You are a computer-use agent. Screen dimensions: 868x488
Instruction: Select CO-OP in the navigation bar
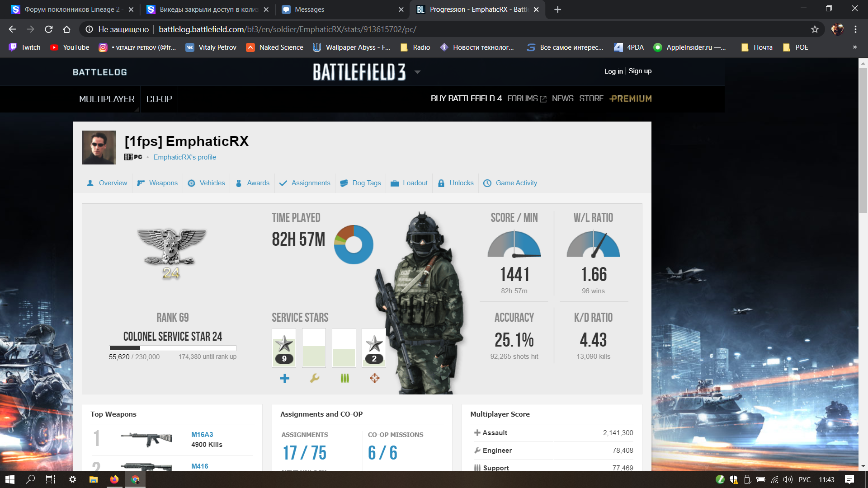click(159, 99)
